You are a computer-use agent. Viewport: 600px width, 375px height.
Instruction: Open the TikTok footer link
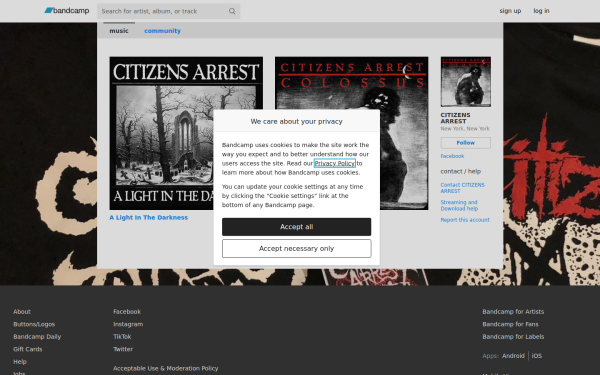click(x=122, y=337)
